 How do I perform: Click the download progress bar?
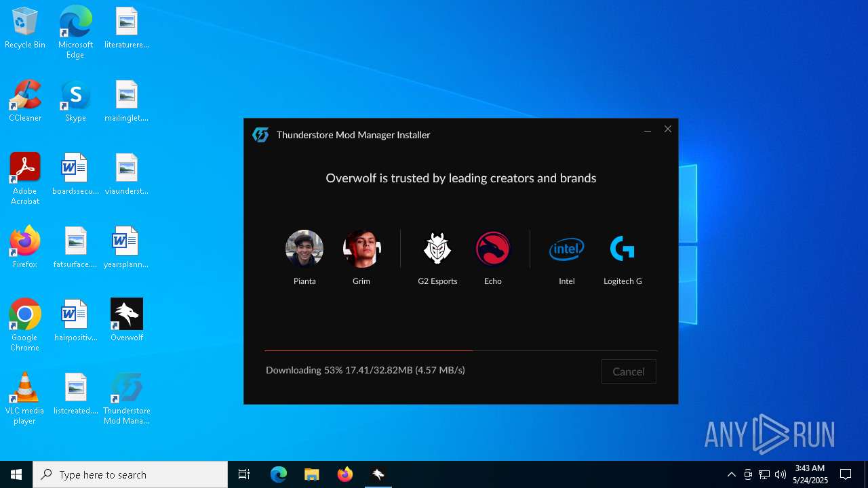pyautogui.click(x=461, y=350)
